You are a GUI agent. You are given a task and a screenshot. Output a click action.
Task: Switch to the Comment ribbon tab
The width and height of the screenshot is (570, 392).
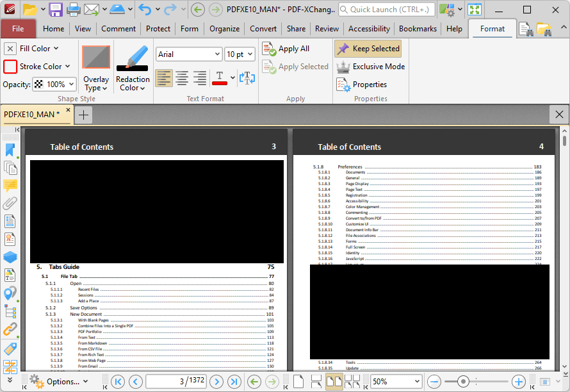(118, 29)
